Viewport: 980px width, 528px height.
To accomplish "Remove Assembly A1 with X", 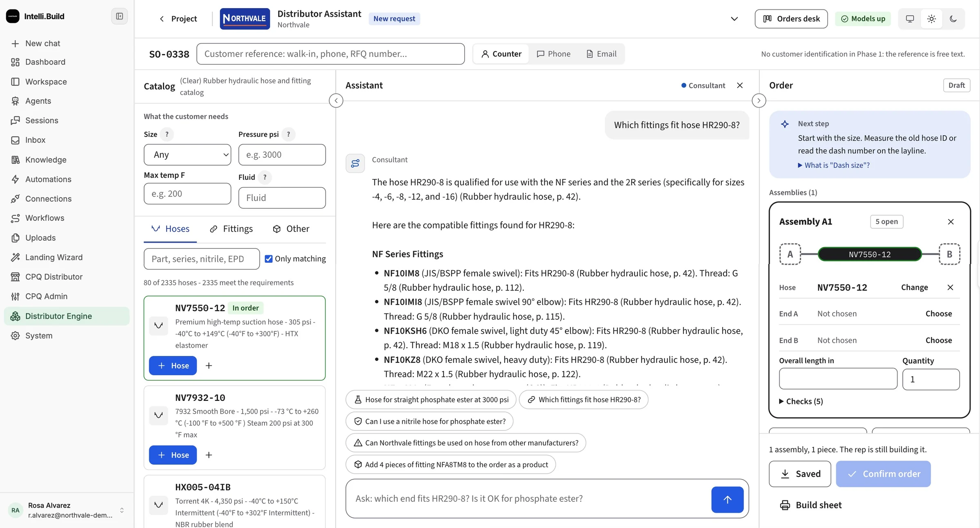I will point(951,221).
